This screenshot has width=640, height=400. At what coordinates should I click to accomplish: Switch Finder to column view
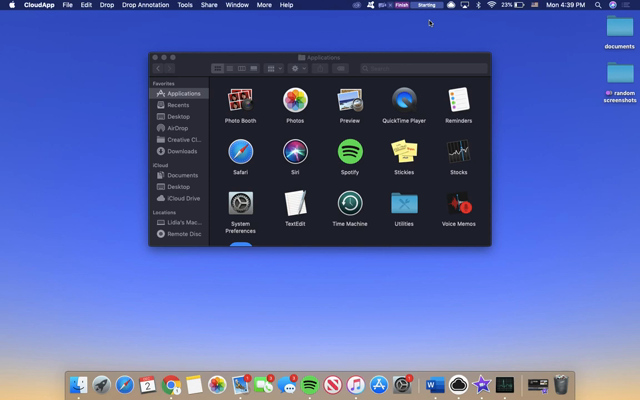[x=242, y=69]
